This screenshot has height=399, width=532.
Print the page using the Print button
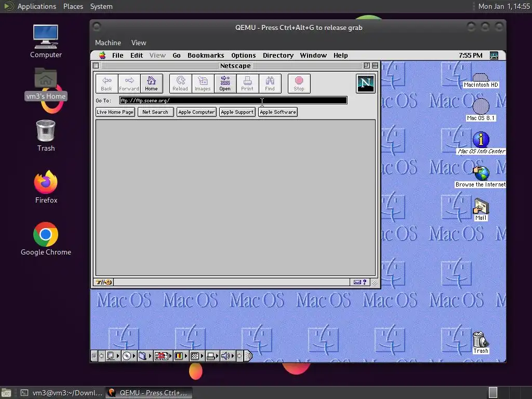point(247,84)
